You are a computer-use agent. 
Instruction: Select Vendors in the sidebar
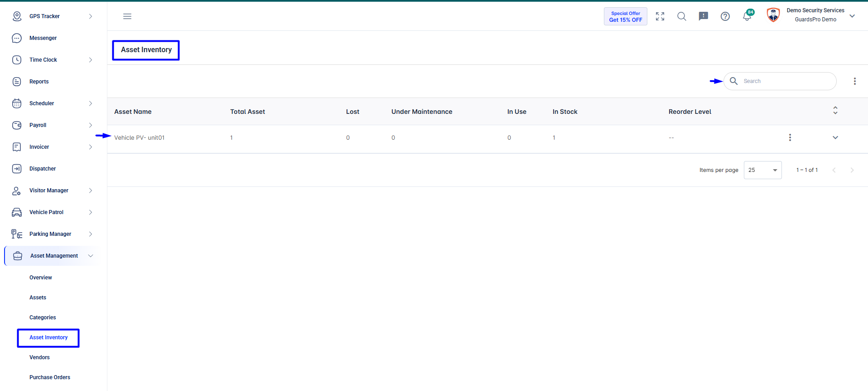[39, 357]
